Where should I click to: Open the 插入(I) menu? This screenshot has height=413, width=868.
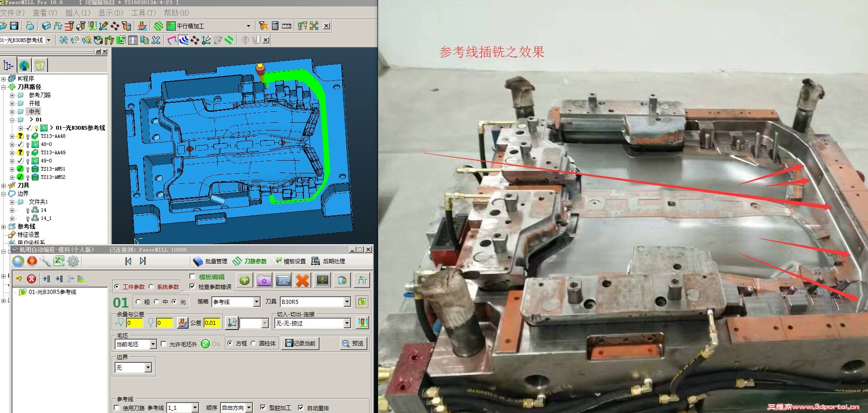pos(78,13)
